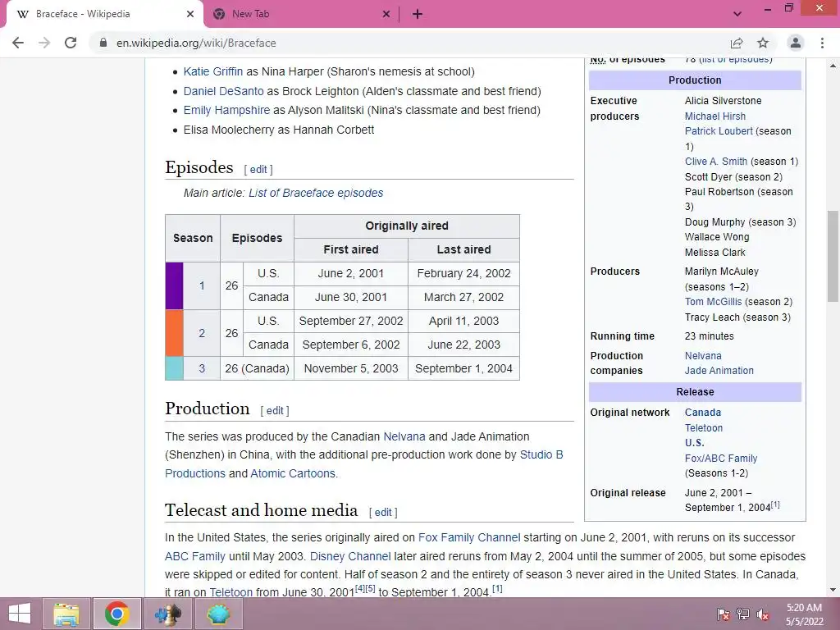Click Chrome icon in taskbar
840x630 pixels.
(x=117, y=614)
